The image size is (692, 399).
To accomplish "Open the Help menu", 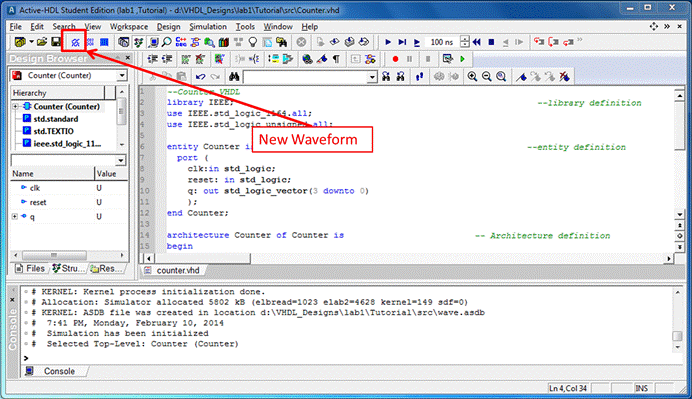I will [310, 27].
